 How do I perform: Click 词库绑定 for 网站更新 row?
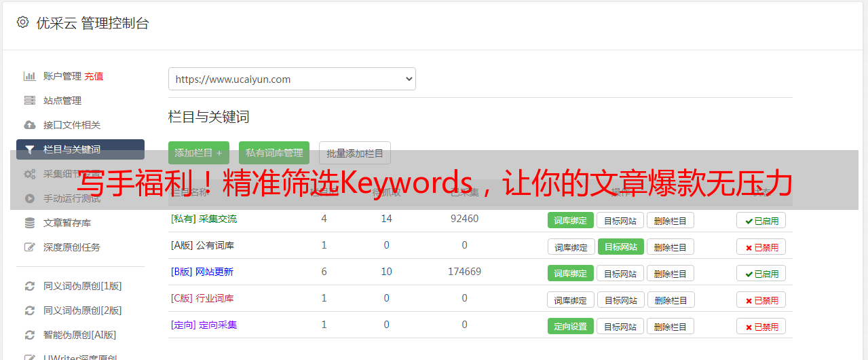tap(571, 273)
